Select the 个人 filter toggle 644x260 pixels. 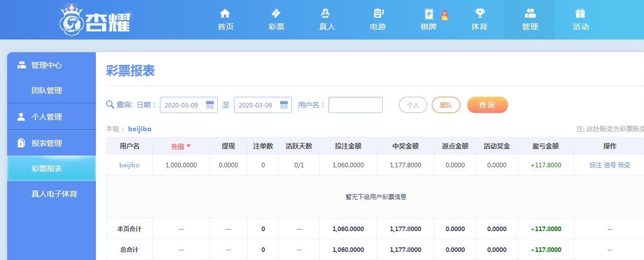click(x=413, y=105)
